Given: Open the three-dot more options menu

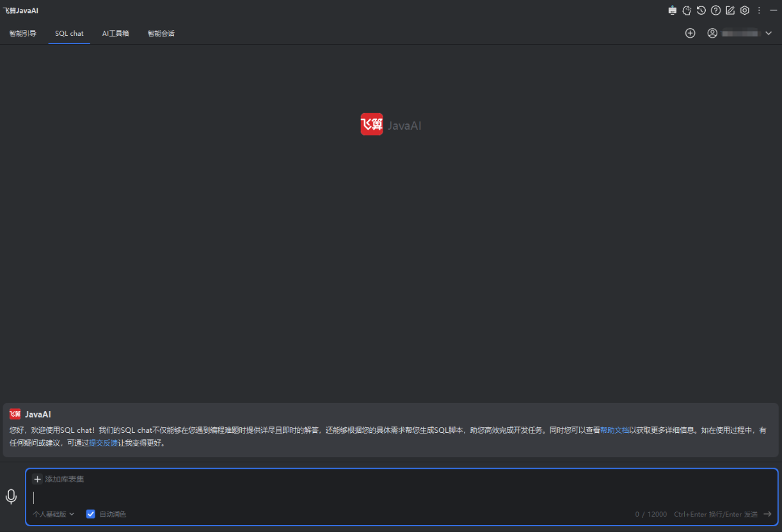Looking at the screenshot, I should (760, 10).
